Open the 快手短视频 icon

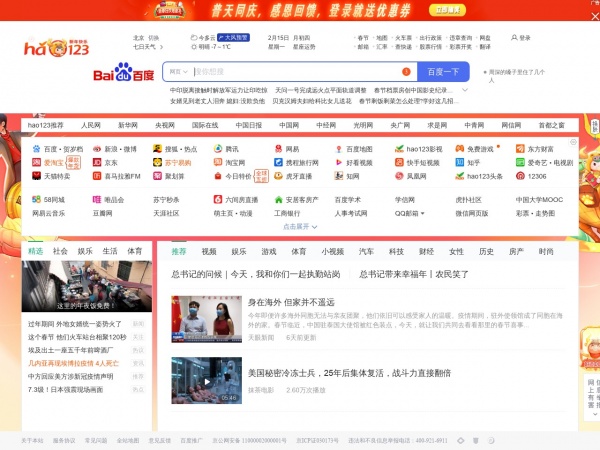(399, 163)
